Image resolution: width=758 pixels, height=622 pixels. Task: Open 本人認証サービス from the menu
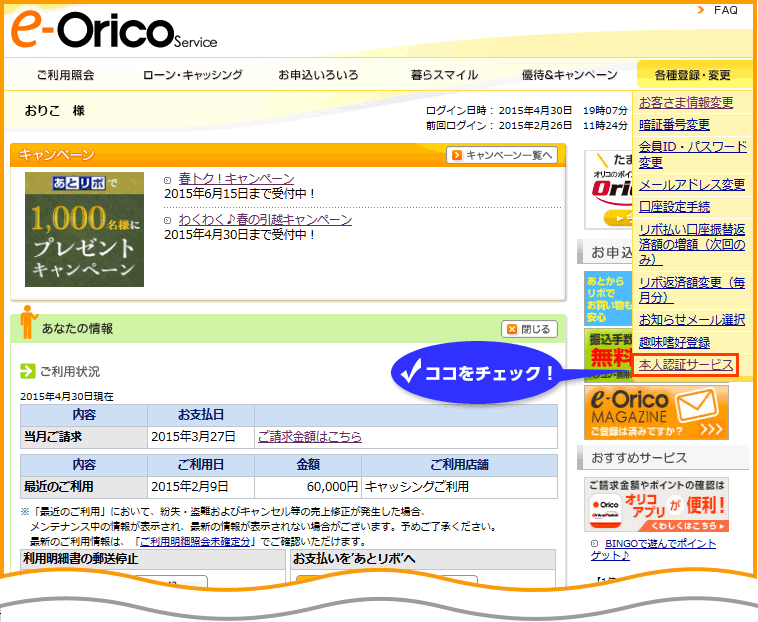point(686,365)
